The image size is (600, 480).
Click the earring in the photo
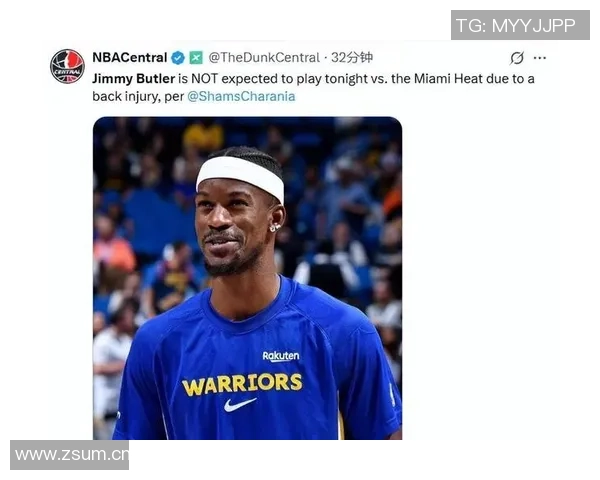275,228
